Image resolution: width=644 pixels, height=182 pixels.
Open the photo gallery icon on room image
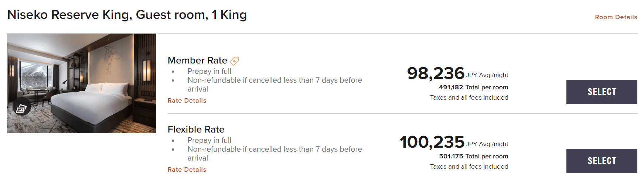tap(21, 107)
